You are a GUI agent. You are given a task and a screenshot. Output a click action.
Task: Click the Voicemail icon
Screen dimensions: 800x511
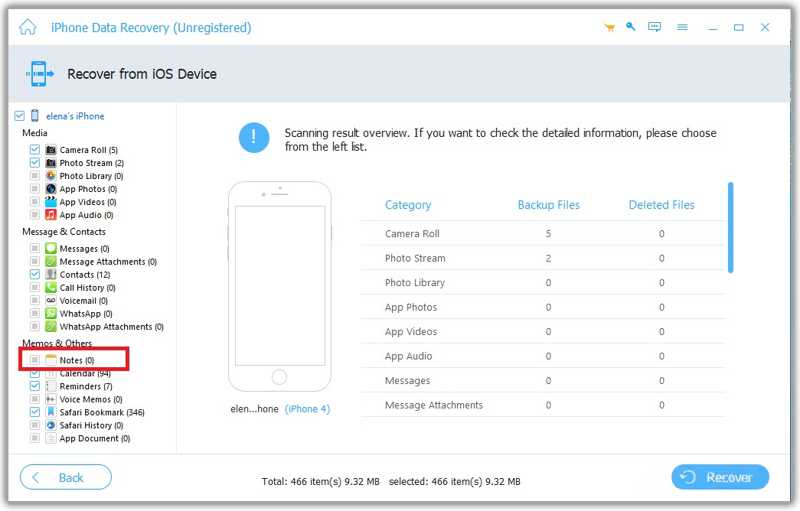coord(51,300)
